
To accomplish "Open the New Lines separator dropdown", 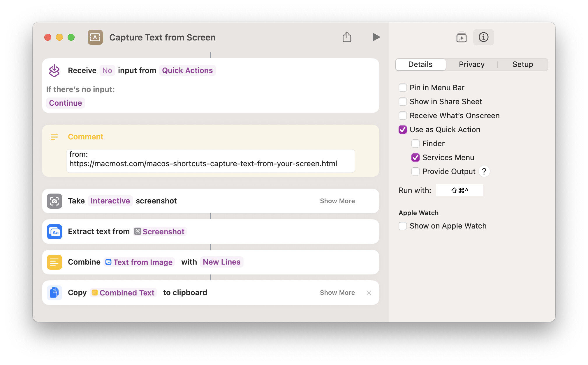I will click(x=221, y=262).
